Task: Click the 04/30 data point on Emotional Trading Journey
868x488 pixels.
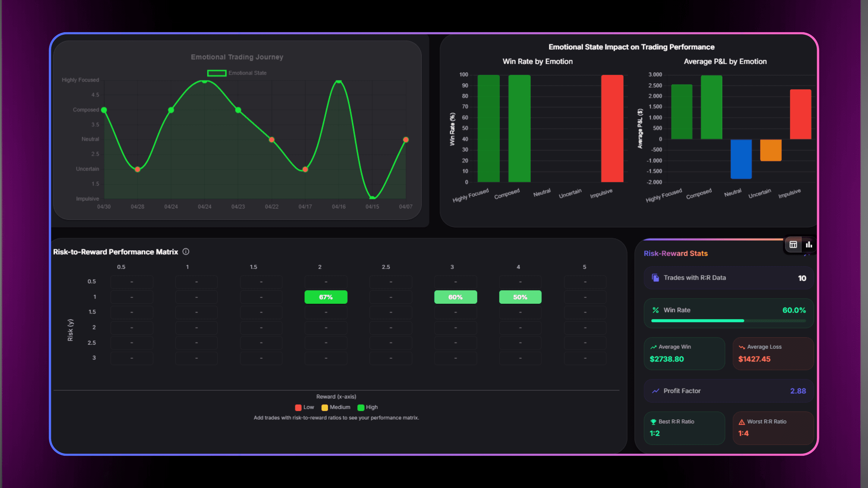Action: (104, 110)
